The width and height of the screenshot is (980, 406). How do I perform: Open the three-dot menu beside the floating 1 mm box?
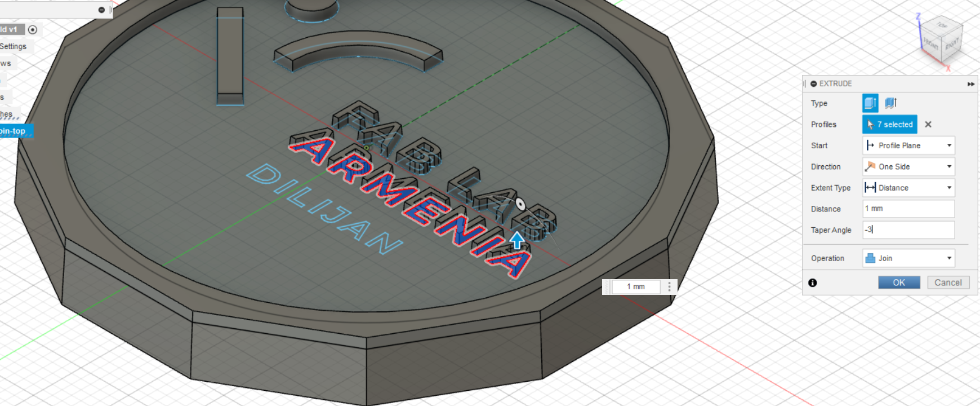[x=669, y=286]
